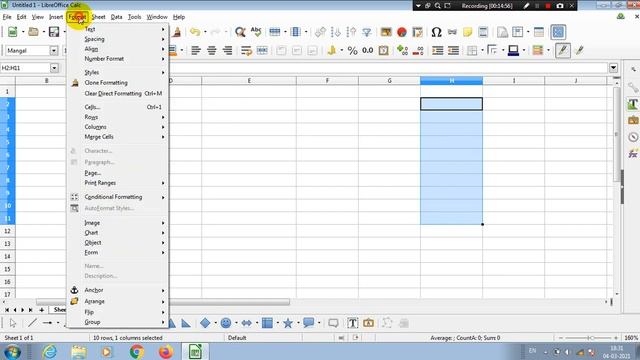Choose Cells... from Format menu

pyautogui.click(x=118, y=107)
